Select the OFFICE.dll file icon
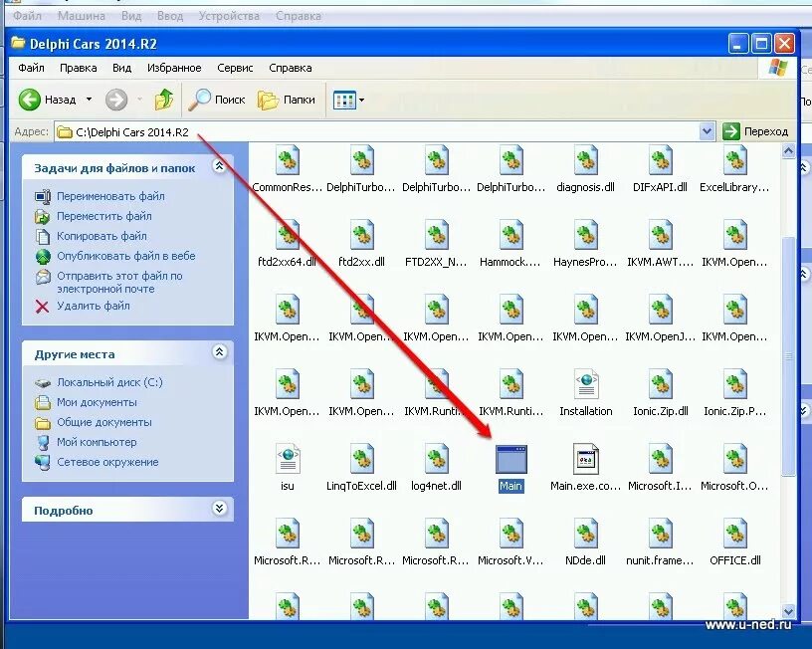Screen dimensions: 812x649 click(x=734, y=534)
